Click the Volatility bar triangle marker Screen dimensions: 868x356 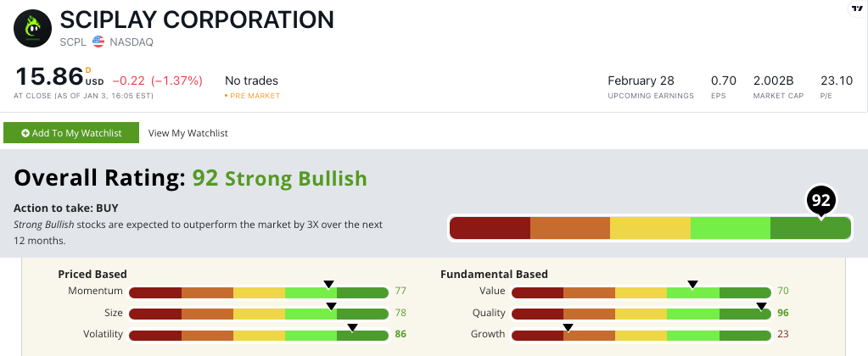(352, 328)
